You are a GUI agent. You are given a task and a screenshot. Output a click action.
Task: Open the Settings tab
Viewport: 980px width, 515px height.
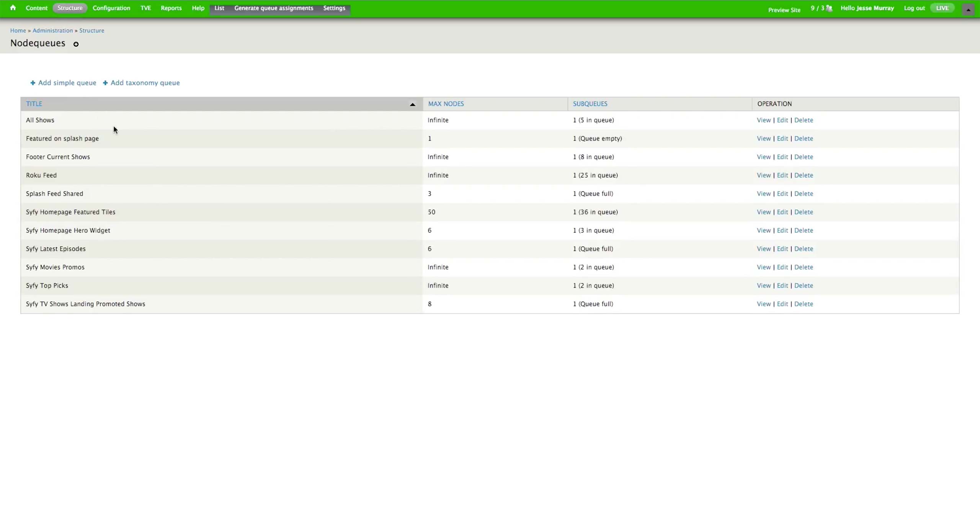(x=334, y=8)
